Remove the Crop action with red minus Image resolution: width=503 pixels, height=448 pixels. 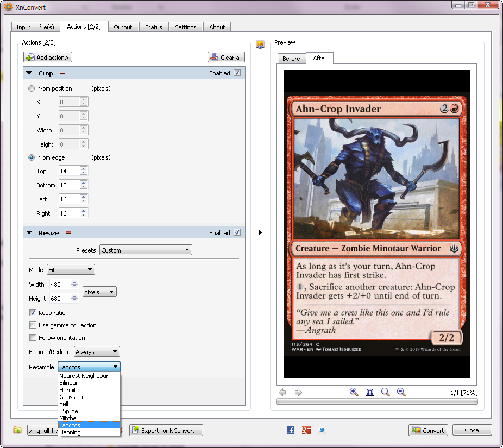click(x=62, y=73)
